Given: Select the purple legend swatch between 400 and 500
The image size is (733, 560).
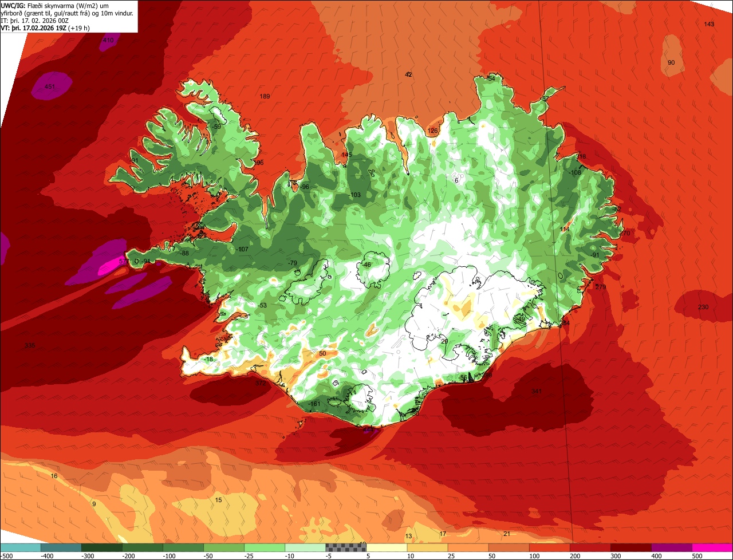Looking at the screenshot, I should pos(672,547).
